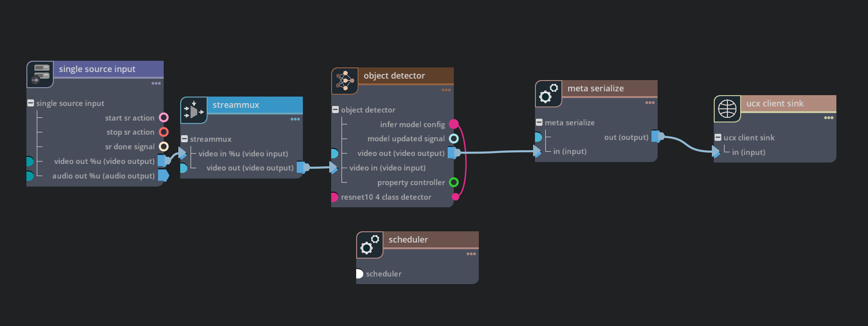868x326 pixels.
Task: Select the single source input title bar
Action: (x=108, y=69)
